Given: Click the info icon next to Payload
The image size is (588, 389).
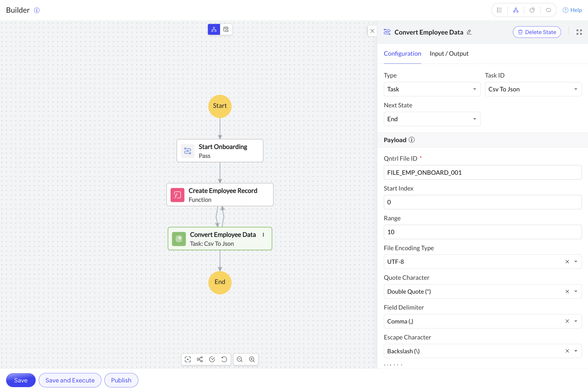Looking at the screenshot, I should click(x=412, y=140).
